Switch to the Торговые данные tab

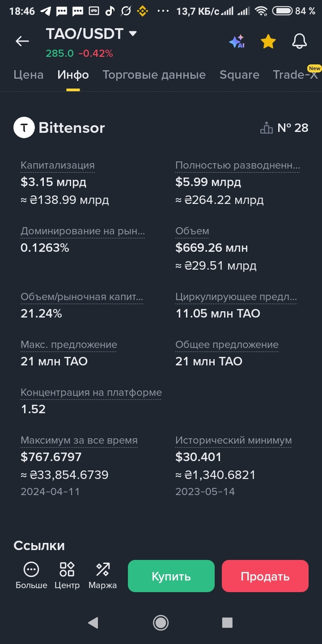point(154,75)
